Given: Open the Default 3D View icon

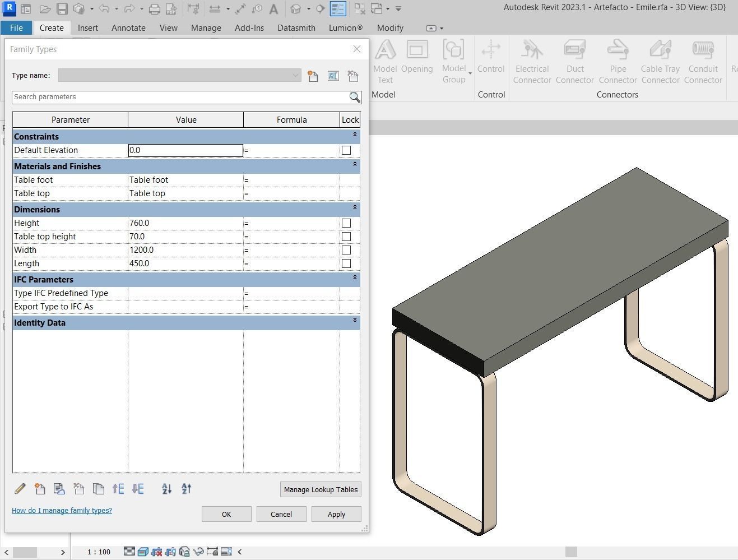Looking at the screenshot, I should (296, 9).
